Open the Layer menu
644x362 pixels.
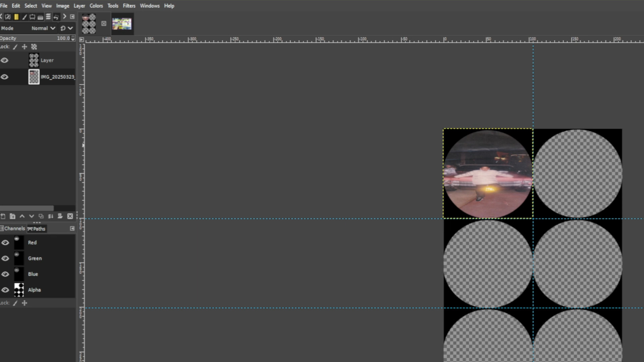[x=79, y=6]
